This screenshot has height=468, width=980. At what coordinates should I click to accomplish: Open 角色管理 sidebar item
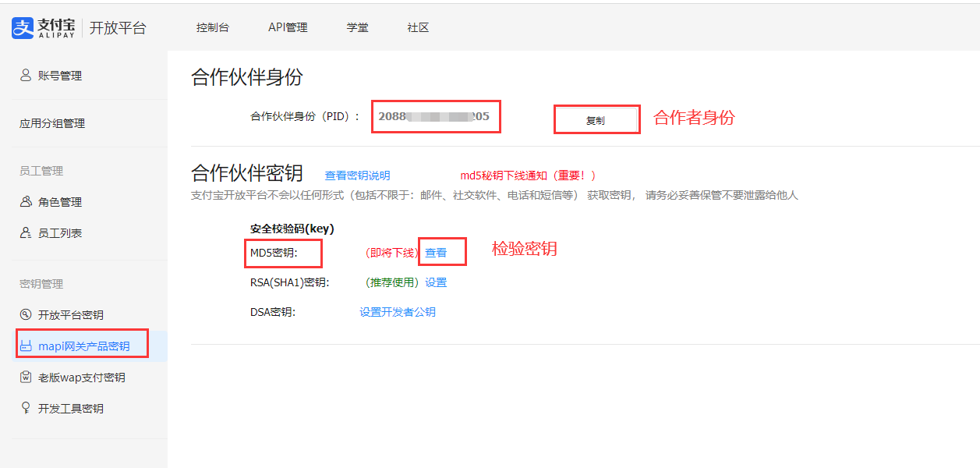pyautogui.click(x=60, y=202)
